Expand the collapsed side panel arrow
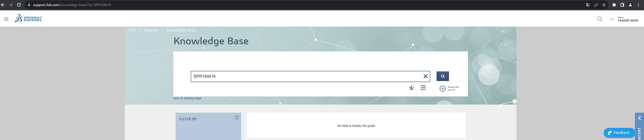644x140 pixels. pos(639,118)
